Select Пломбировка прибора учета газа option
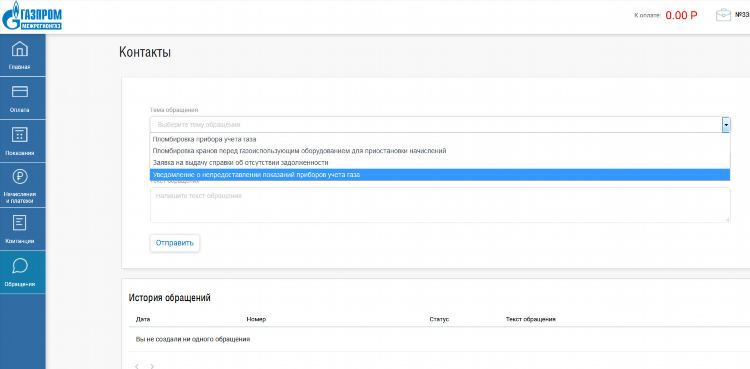This screenshot has width=750, height=369. pos(440,139)
